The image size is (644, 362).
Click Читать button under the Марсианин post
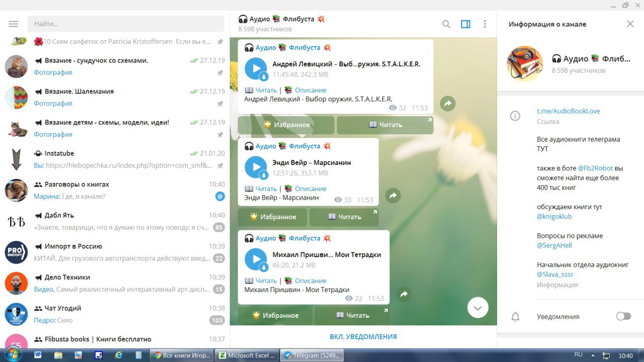pyautogui.click(x=344, y=217)
